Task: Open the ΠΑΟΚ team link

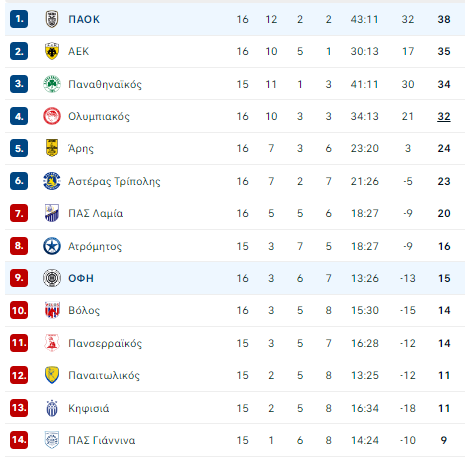Action: [84, 19]
